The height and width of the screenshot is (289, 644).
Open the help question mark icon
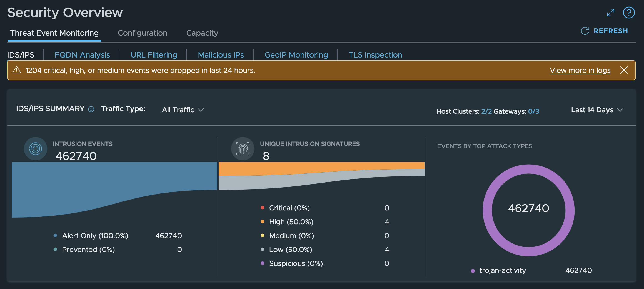coord(629,13)
